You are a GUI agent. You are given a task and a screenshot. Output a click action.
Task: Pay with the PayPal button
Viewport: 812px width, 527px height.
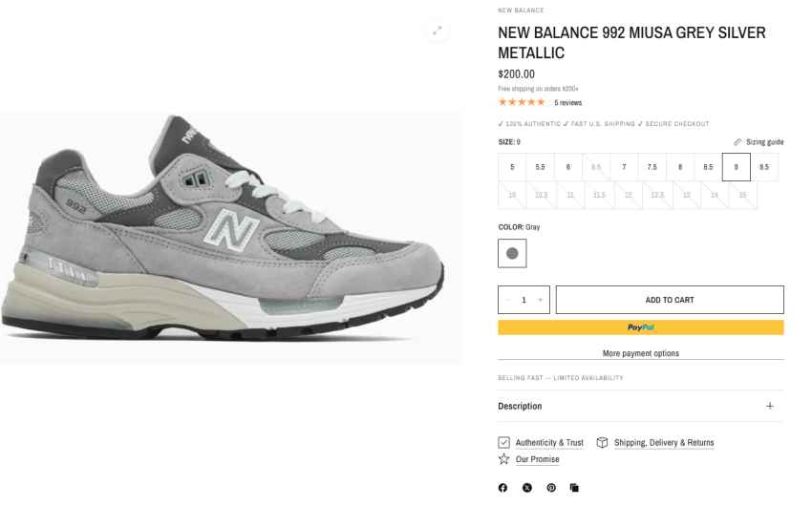click(x=641, y=327)
